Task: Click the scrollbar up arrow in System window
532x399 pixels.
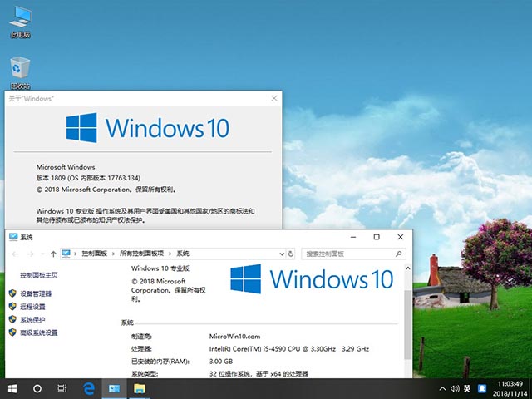Action: [408, 268]
